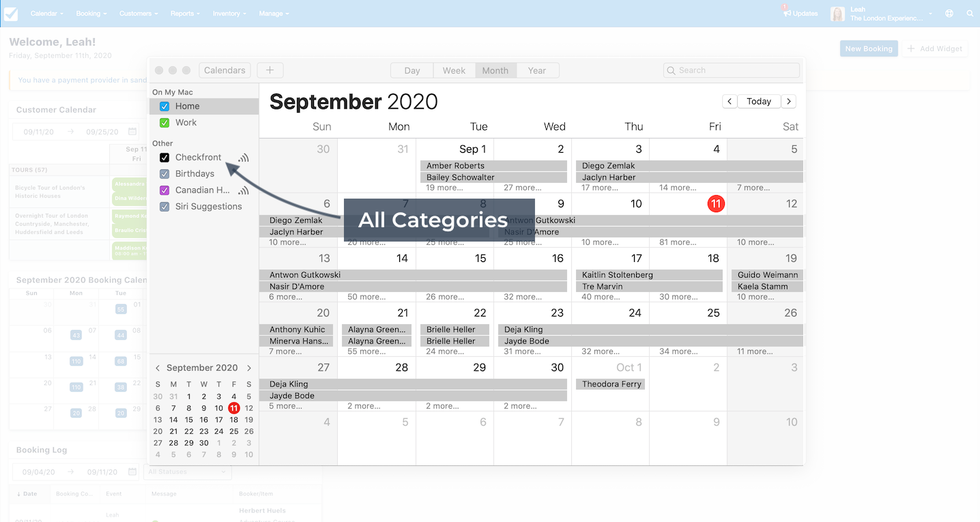Open the Booking dropdown menu
The width and height of the screenshot is (980, 522).
click(91, 14)
